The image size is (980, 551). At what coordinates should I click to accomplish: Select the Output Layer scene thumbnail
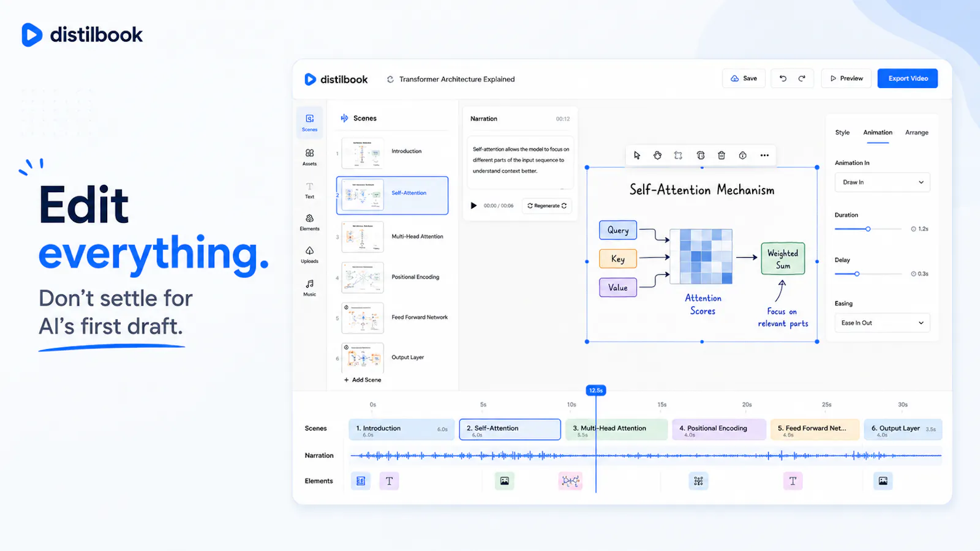click(363, 358)
